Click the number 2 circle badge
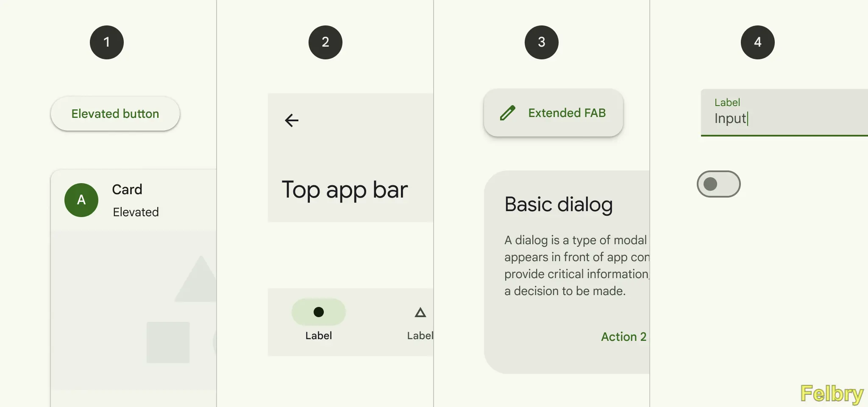The height and width of the screenshot is (407, 868). pos(325,42)
